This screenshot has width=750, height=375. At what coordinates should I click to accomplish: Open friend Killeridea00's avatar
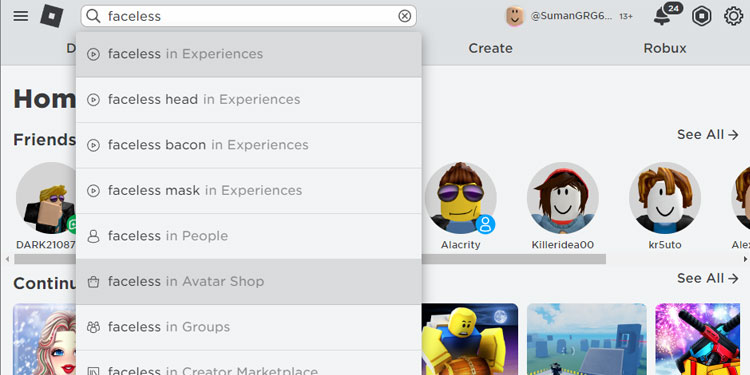pyautogui.click(x=562, y=198)
